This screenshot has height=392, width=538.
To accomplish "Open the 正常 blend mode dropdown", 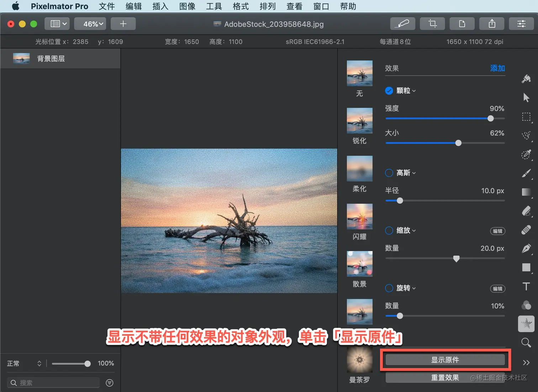I will [x=24, y=364].
